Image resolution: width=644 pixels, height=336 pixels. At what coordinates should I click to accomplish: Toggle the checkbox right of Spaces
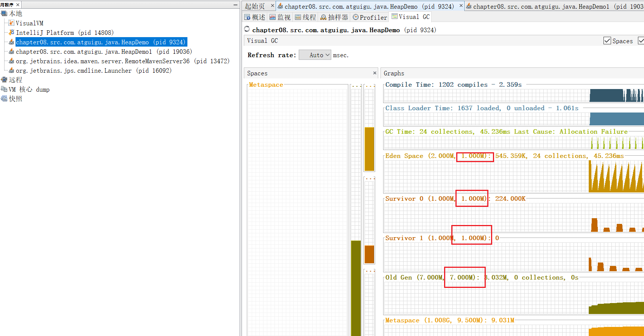(641, 41)
